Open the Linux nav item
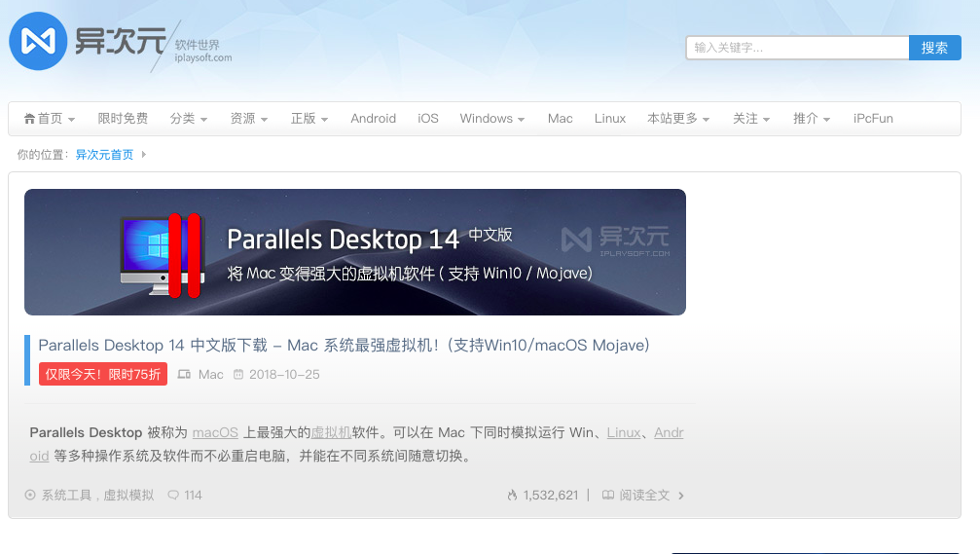The height and width of the screenshot is (554, 980). [x=610, y=118]
